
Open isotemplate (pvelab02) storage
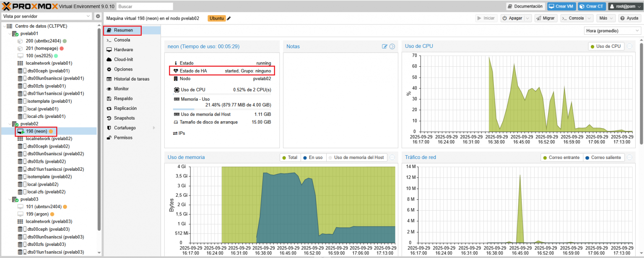[x=44, y=177]
